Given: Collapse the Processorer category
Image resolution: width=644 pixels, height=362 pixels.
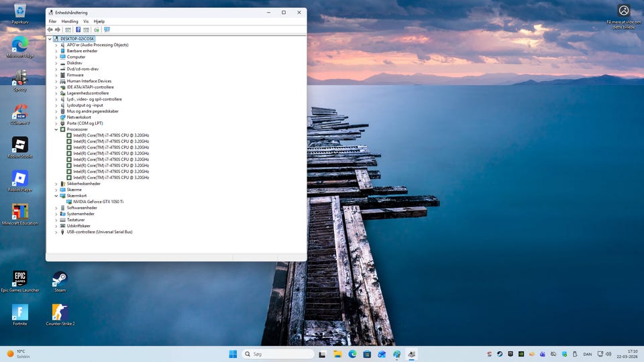Looking at the screenshot, I should pyautogui.click(x=56, y=129).
